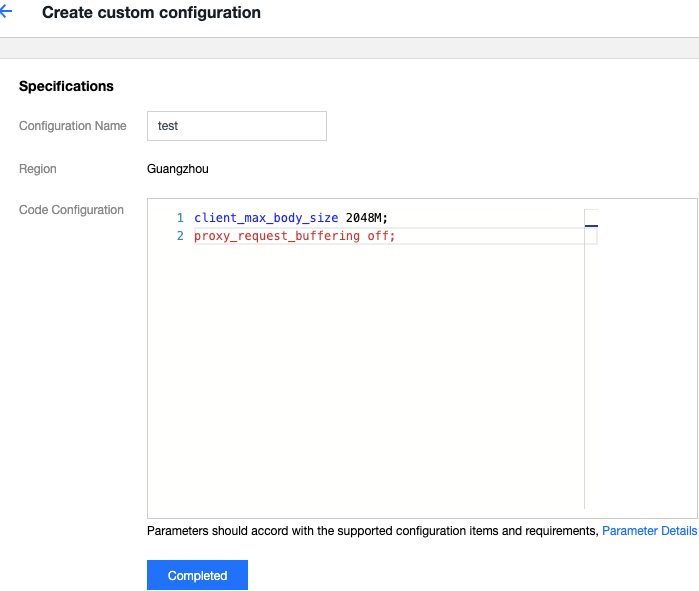This screenshot has width=699, height=591.
Task: Click the editor overview ruler marker
Action: [591, 226]
